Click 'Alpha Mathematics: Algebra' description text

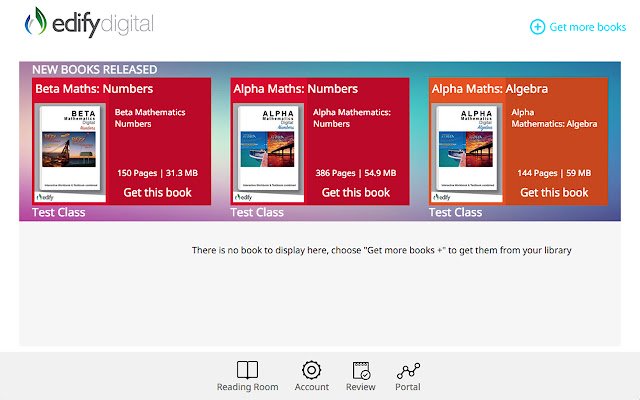[x=554, y=118]
